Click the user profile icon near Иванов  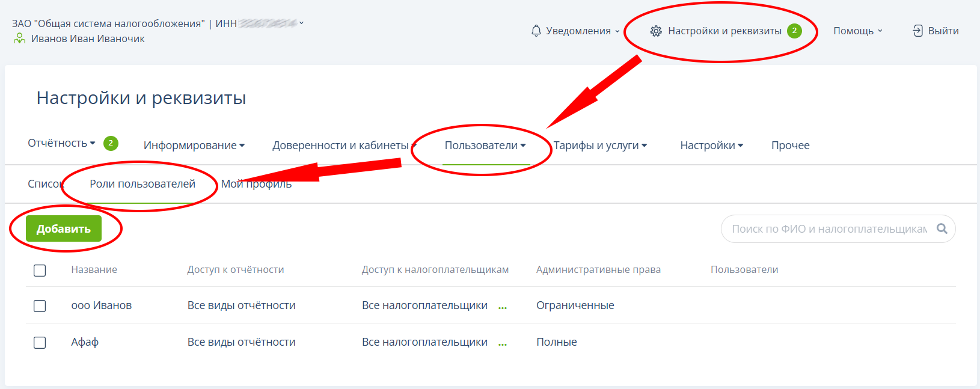[20, 38]
